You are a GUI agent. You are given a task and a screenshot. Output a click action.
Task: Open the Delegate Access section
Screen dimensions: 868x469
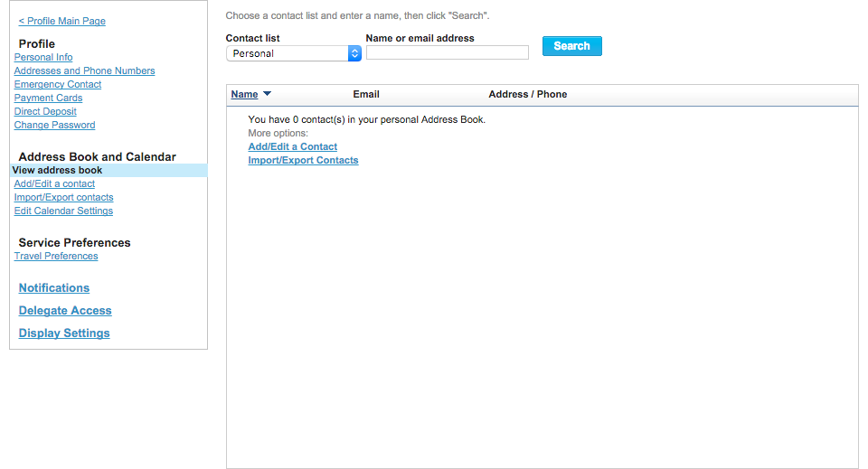click(x=65, y=311)
